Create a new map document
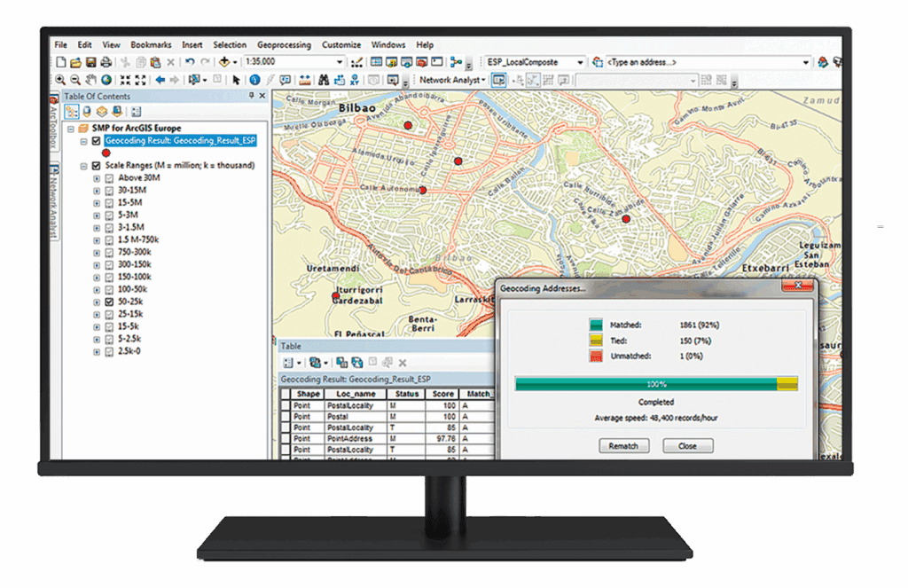 pyautogui.click(x=61, y=62)
